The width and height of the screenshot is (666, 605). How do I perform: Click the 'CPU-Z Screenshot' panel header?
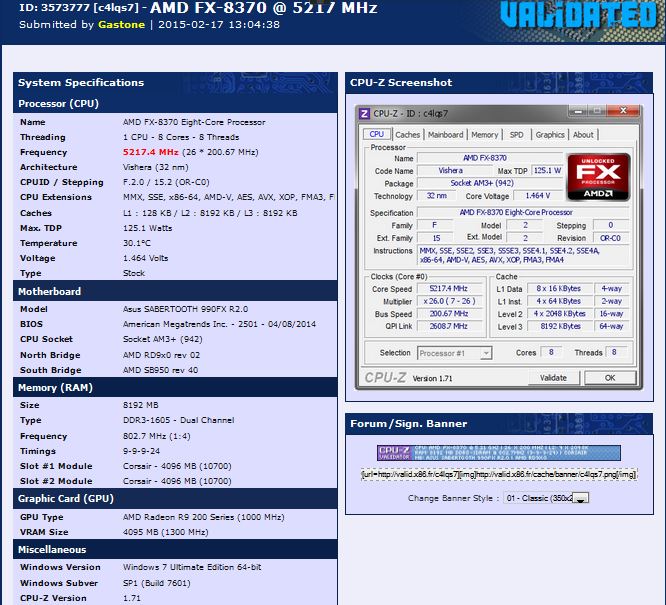point(499,83)
